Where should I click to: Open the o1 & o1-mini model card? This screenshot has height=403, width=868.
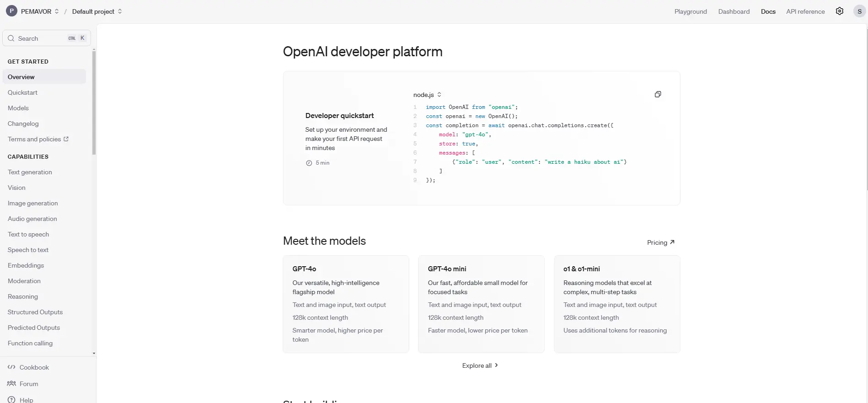pyautogui.click(x=617, y=304)
